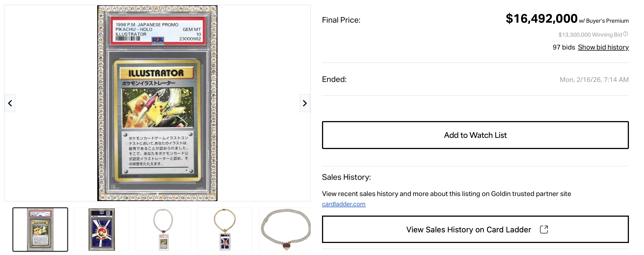
Task: Click the $13,300,000 Winning Bid text
Action: click(590, 35)
